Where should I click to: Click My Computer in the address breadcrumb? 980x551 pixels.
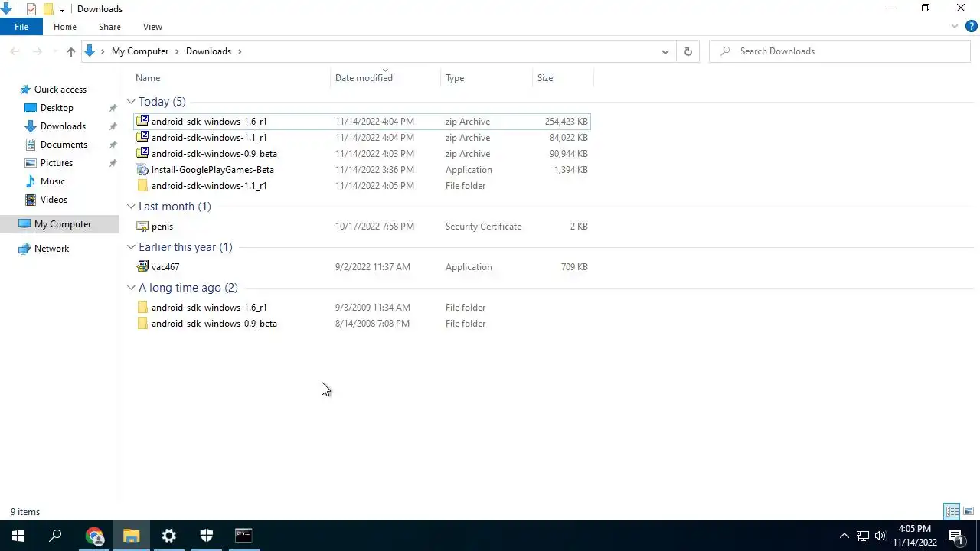140,51
